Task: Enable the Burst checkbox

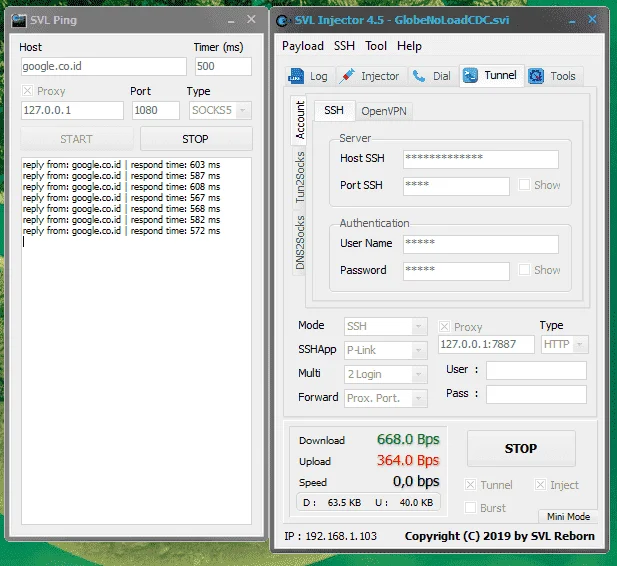Action: click(x=470, y=508)
